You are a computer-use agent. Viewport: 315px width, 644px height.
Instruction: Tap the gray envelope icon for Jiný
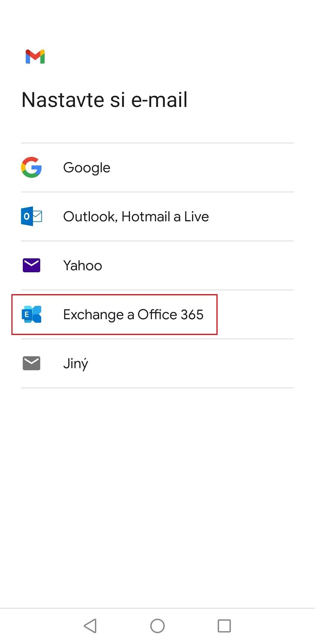(x=31, y=363)
